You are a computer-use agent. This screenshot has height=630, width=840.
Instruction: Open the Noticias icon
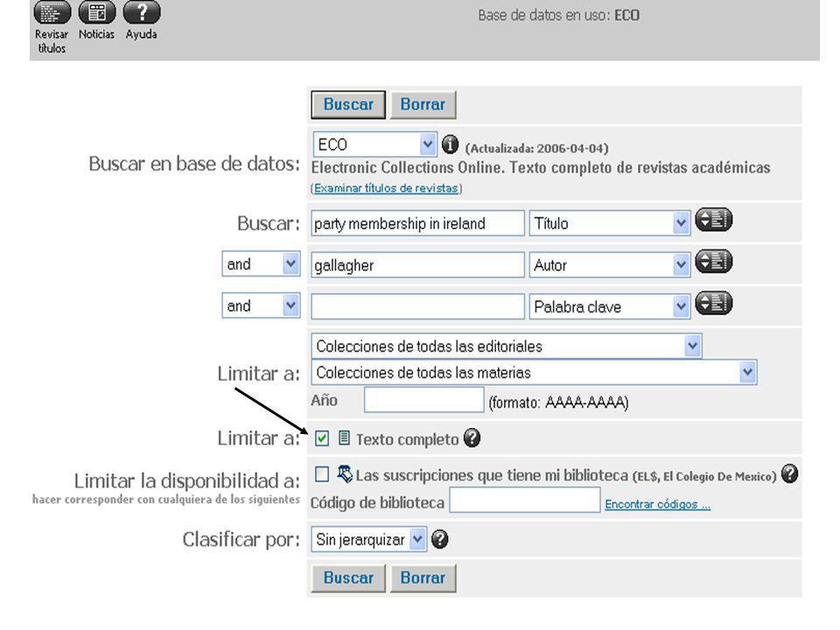click(x=96, y=13)
